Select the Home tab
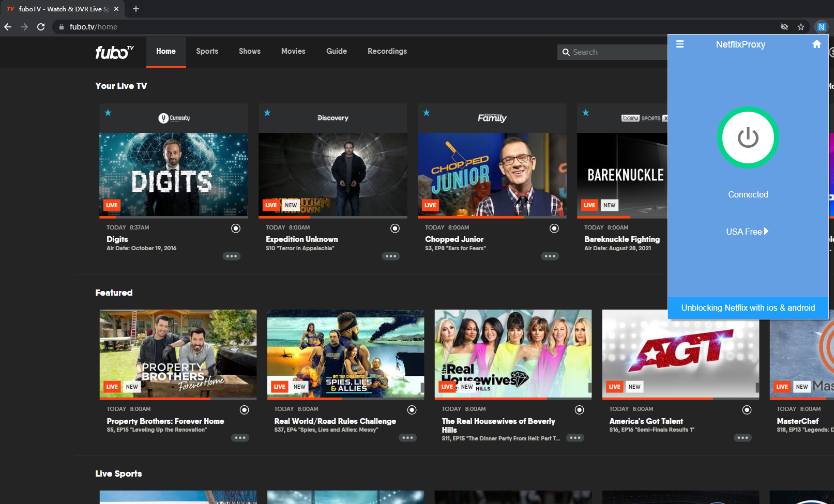Screen dimensions: 834x504 coord(166,51)
